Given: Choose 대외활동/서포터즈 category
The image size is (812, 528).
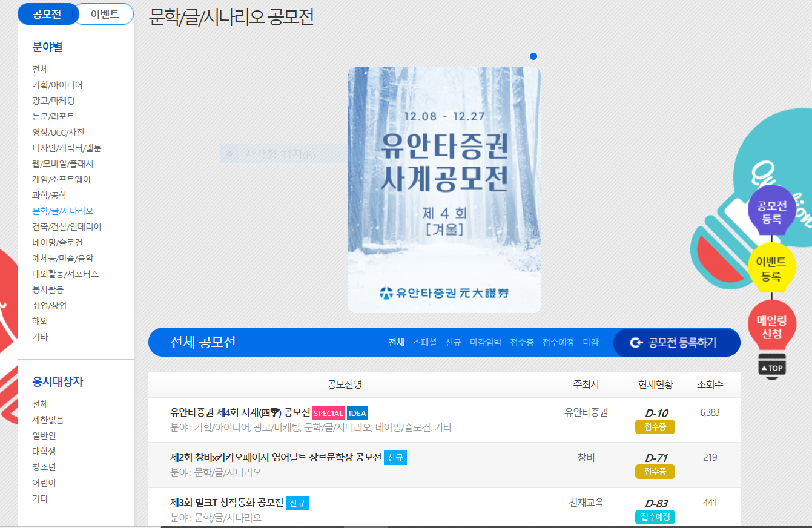Looking at the screenshot, I should pos(65,274).
